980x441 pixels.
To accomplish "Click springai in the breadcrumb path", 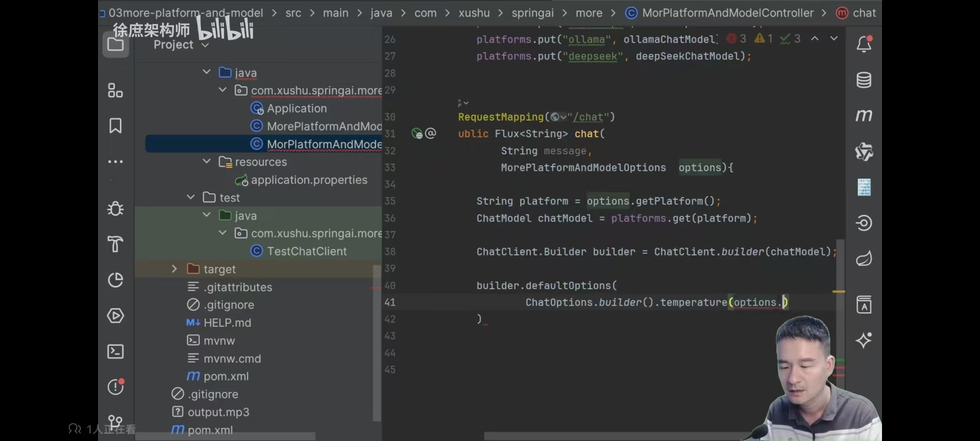I will point(532,13).
